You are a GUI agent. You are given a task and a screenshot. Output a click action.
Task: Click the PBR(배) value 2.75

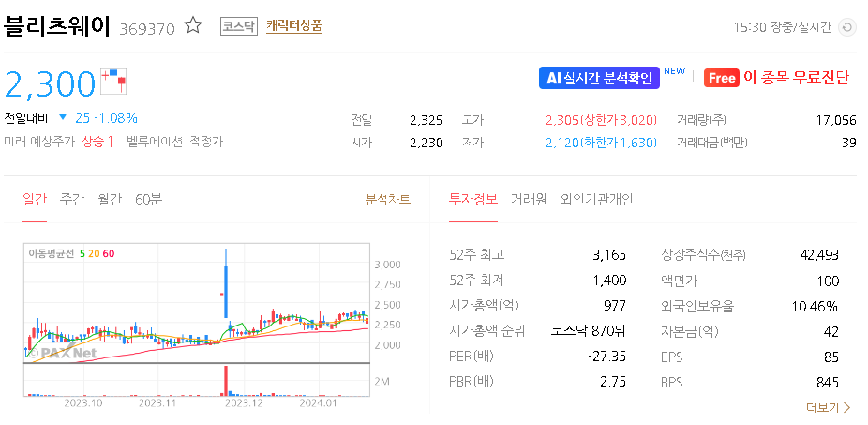point(612,382)
